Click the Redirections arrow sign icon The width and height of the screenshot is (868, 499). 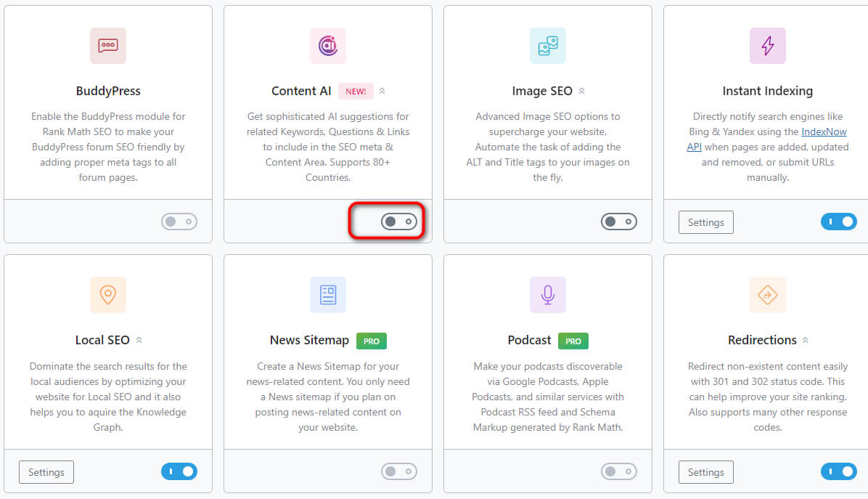pos(768,295)
